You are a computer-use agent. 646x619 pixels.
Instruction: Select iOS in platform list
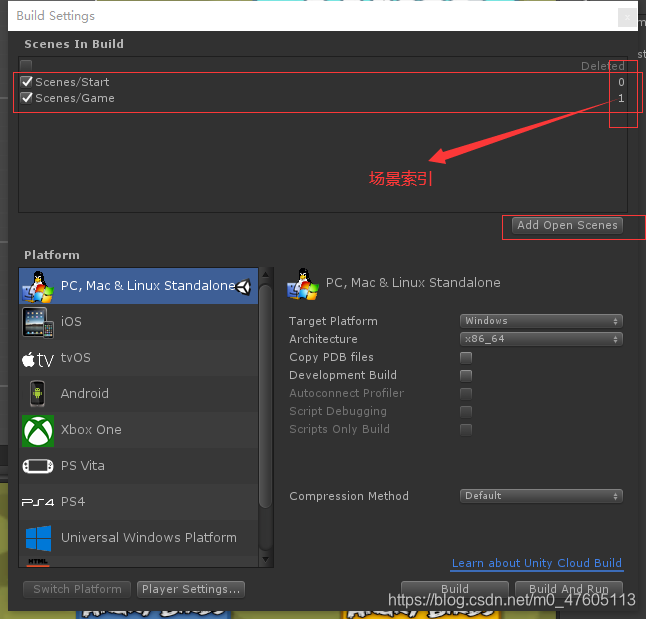click(138, 322)
